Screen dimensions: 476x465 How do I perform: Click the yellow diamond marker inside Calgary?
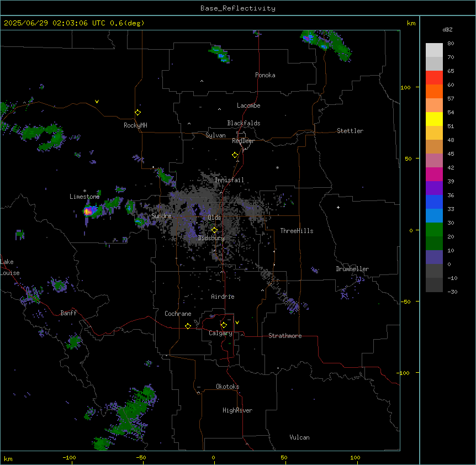click(224, 325)
